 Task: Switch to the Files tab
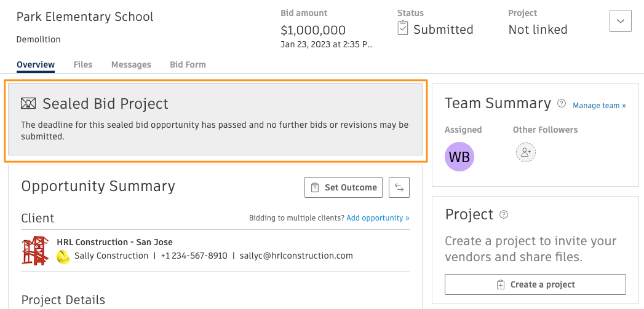pyautogui.click(x=83, y=65)
